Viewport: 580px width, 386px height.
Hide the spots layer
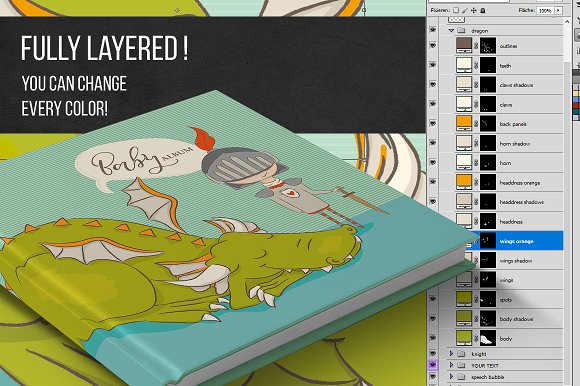click(x=432, y=299)
